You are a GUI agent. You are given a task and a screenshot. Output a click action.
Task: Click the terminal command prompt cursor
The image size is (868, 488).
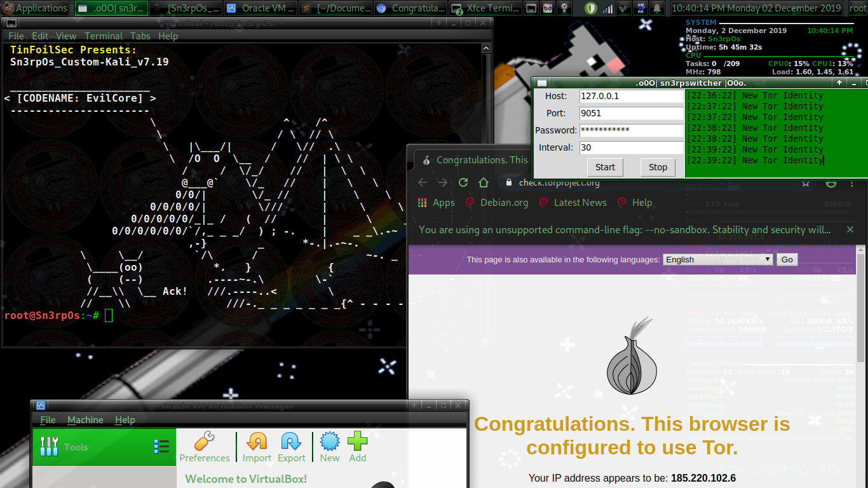(x=109, y=315)
